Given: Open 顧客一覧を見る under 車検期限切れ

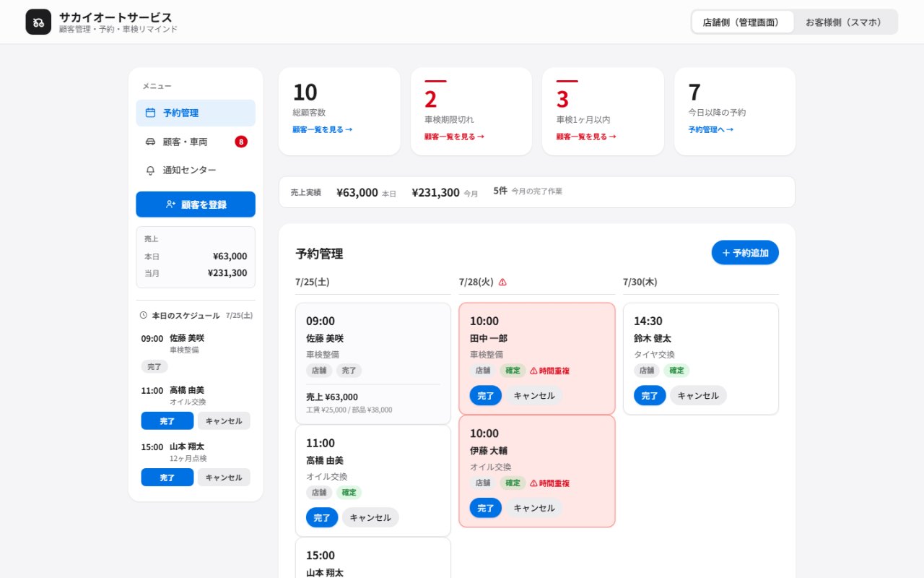Looking at the screenshot, I should (x=455, y=137).
